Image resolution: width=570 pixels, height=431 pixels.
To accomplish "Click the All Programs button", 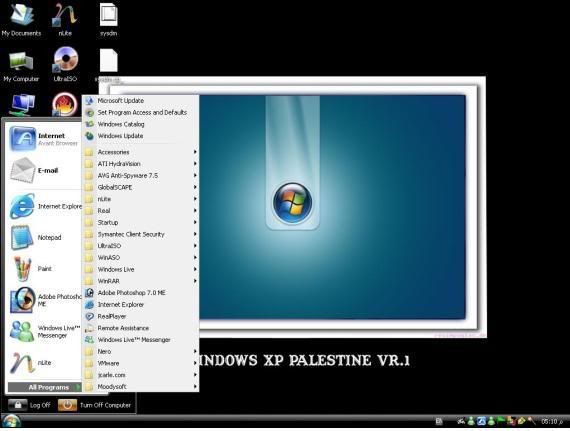I will coord(45,387).
